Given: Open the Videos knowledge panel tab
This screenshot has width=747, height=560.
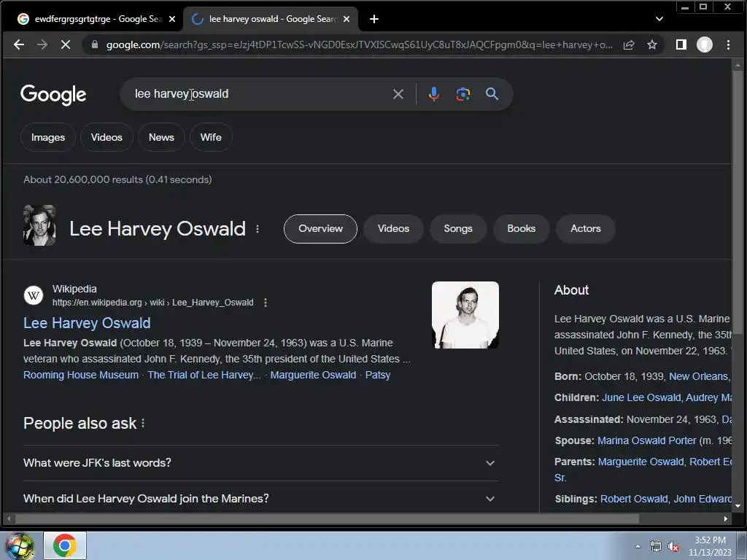Looking at the screenshot, I should tap(393, 229).
